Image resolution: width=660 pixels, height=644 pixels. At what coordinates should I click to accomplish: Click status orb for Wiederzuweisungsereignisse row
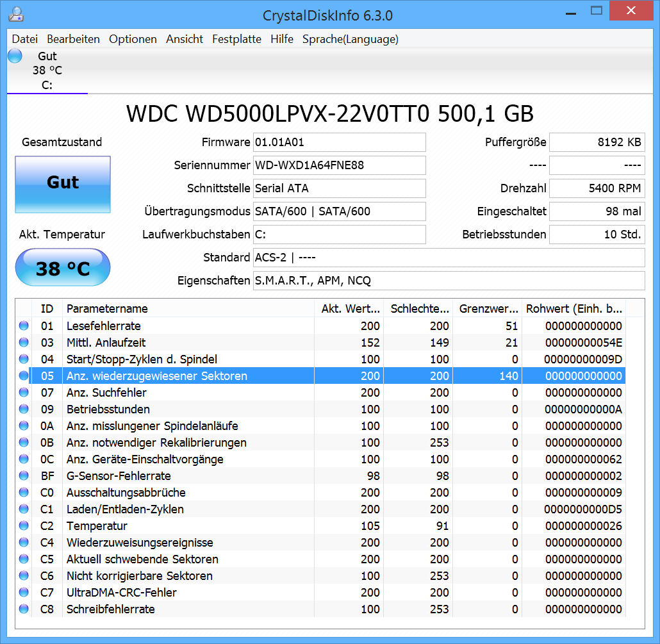[24, 542]
